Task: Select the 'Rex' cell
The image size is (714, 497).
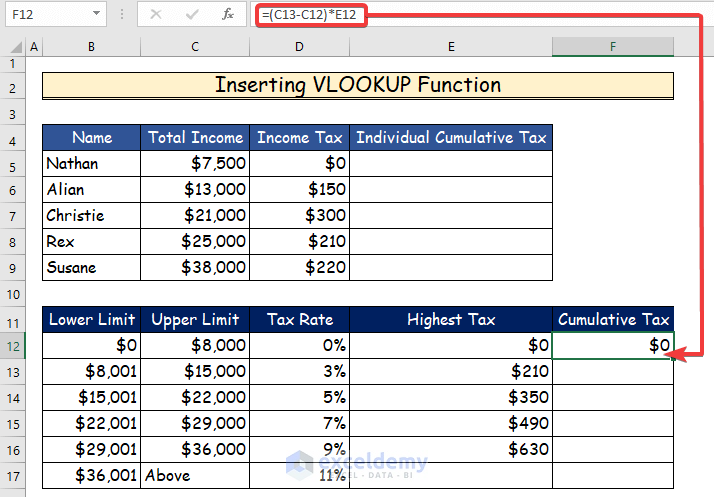Action: (92, 241)
